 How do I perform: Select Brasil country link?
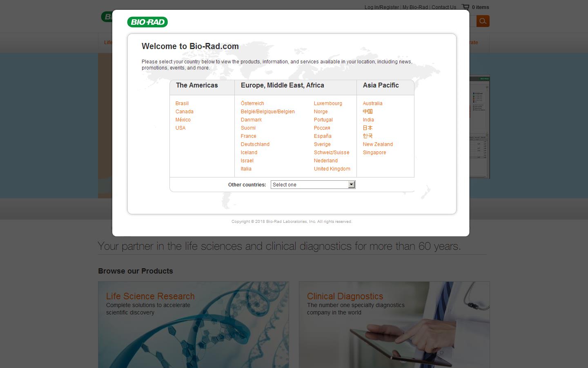182,103
